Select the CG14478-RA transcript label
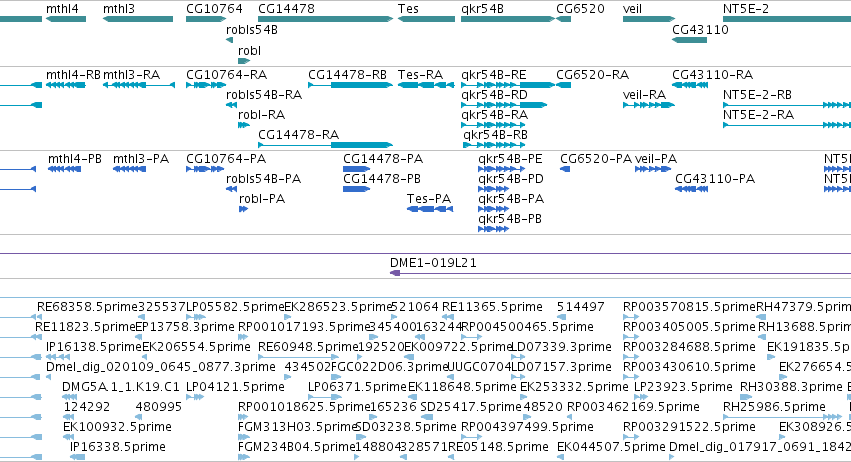Screen dimensions: 851x462 [x=299, y=135]
